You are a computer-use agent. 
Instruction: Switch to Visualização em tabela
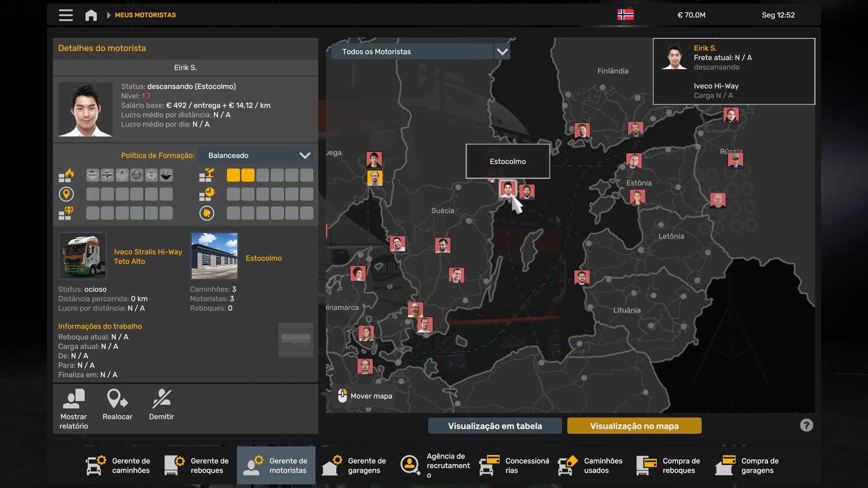click(x=495, y=426)
